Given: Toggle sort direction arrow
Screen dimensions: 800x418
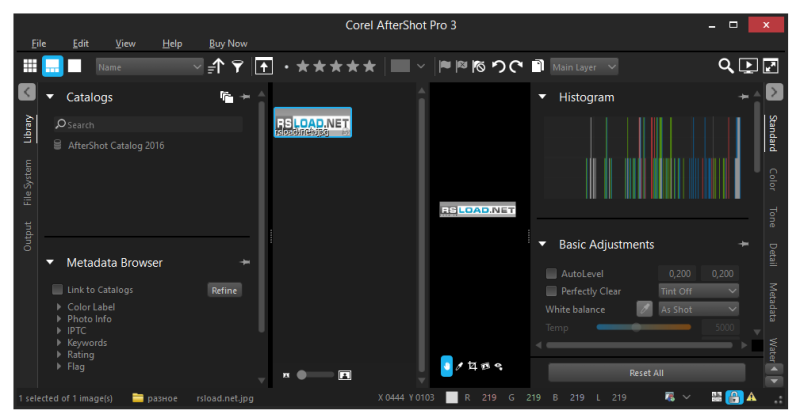Looking at the screenshot, I should pyautogui.click(x=216, y=66).
